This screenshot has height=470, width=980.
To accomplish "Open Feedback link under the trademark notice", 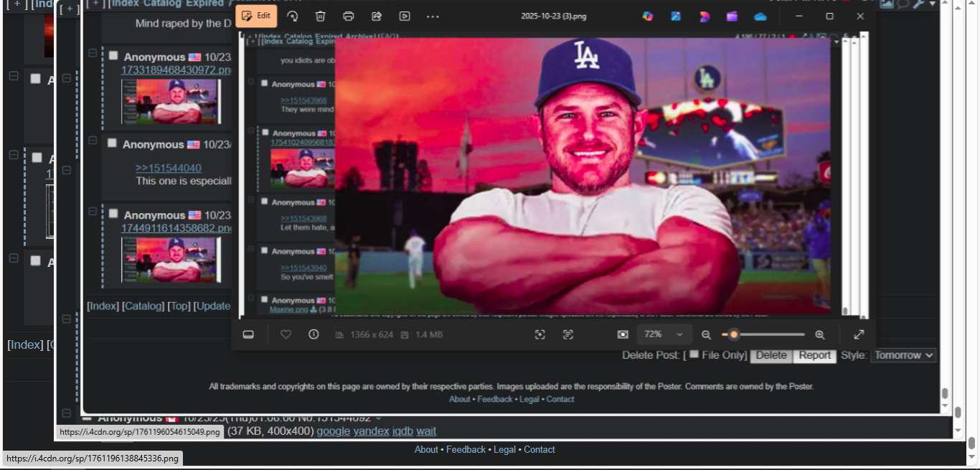I will [x=495, y=399].
